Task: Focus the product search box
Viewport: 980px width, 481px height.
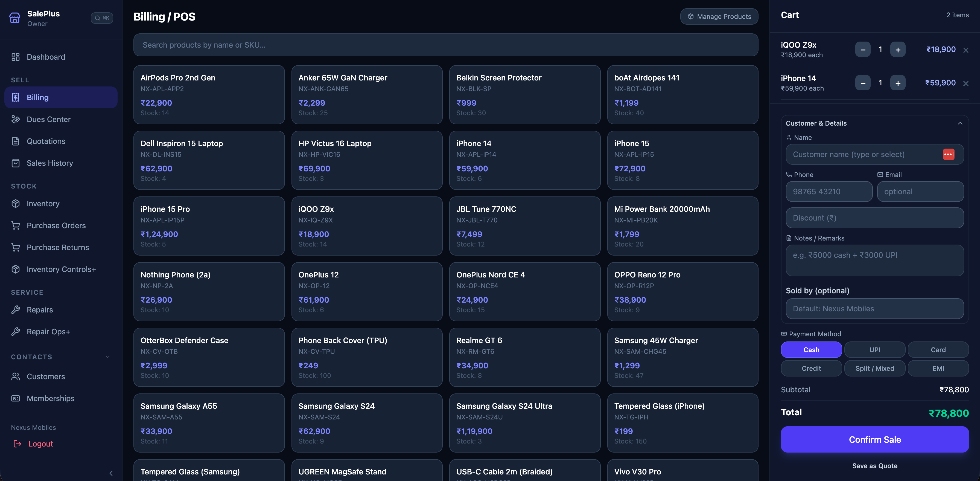Action: [445, 45]
